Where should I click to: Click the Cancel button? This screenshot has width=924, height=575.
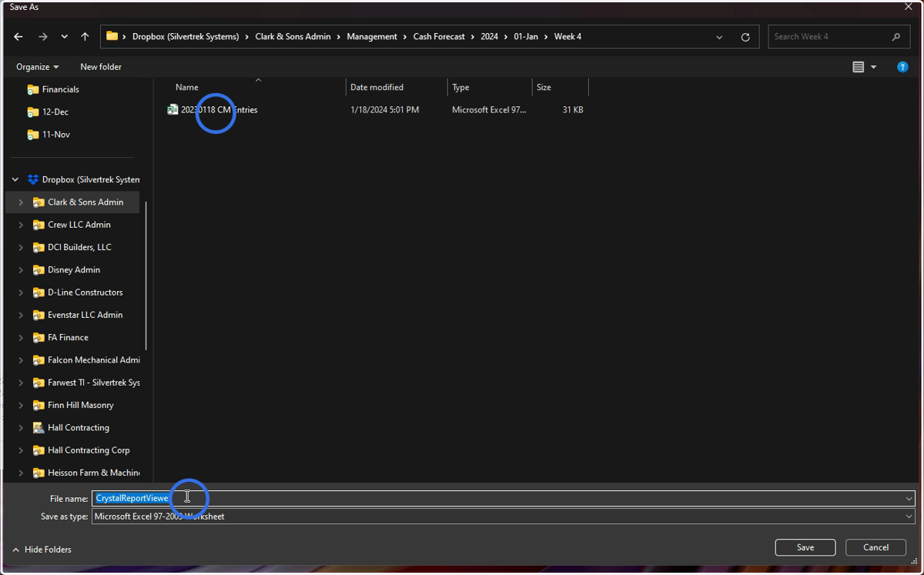coord(875,547)
